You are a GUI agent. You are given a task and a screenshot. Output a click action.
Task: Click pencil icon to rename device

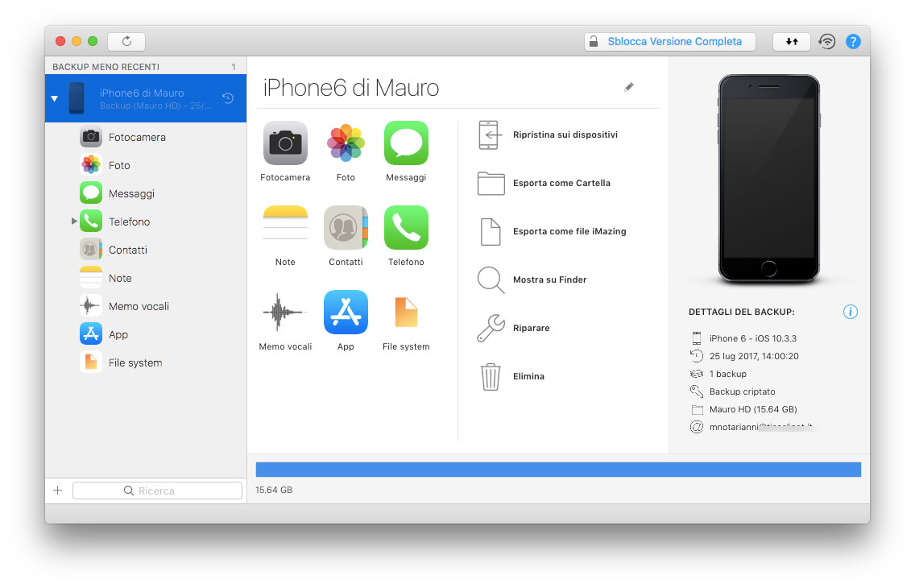click(628, 87)
